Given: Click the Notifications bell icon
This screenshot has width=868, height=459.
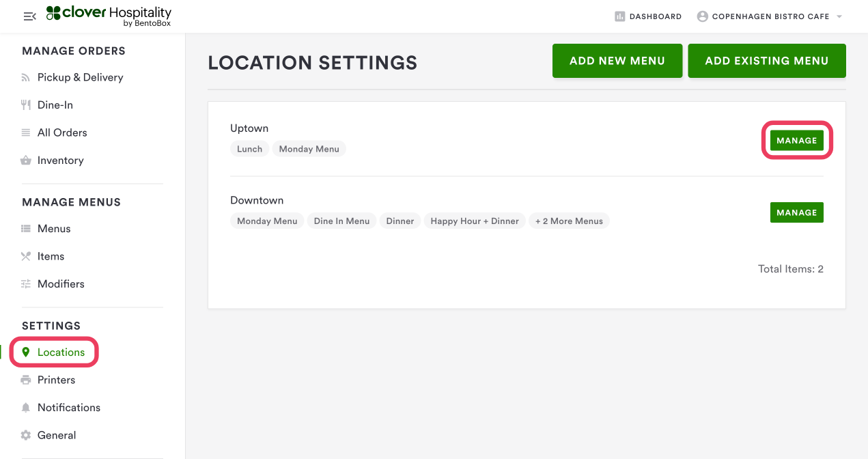Looking at the screenshot, I should pos(26,408).
